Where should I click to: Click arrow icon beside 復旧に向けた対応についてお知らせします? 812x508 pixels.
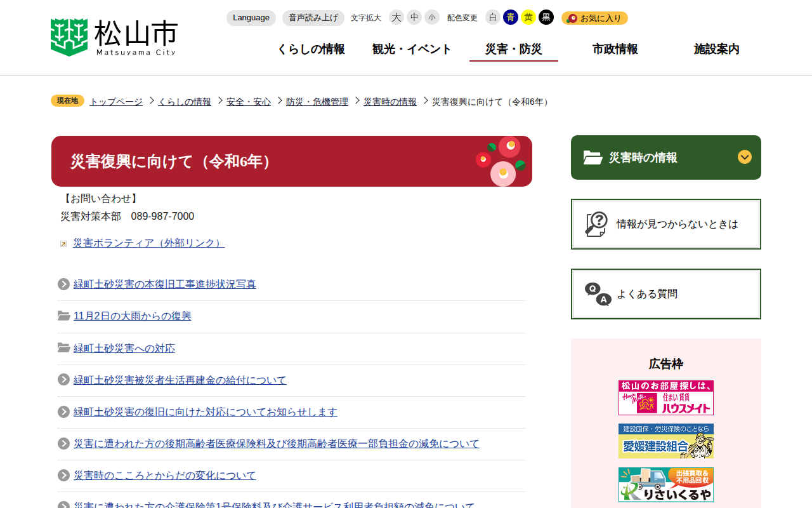point(63,411)
